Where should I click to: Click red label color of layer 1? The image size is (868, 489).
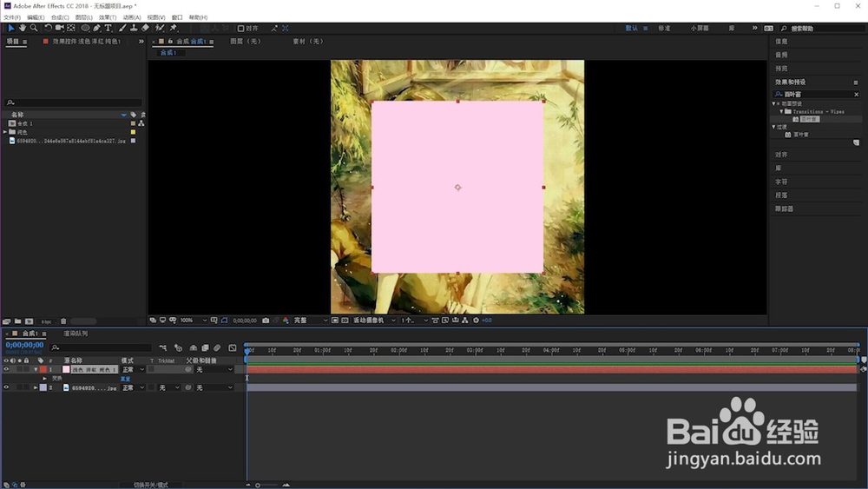(x=43, y=369)
